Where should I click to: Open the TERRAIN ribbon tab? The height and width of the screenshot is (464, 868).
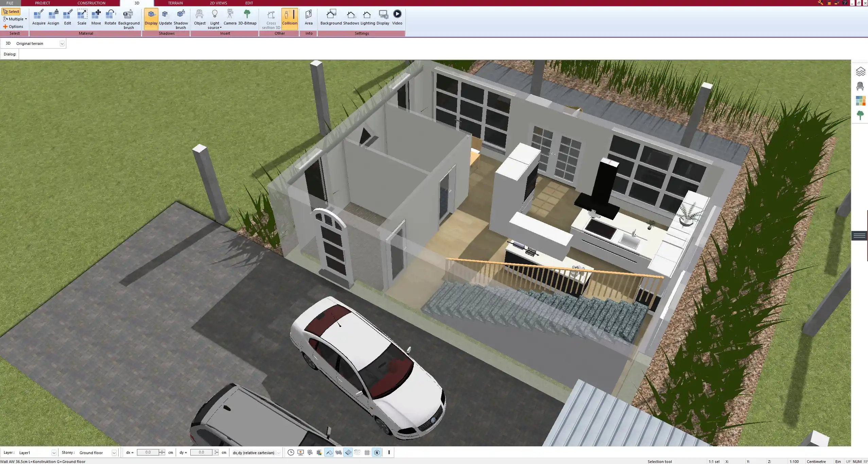click(x=175, y=3)
